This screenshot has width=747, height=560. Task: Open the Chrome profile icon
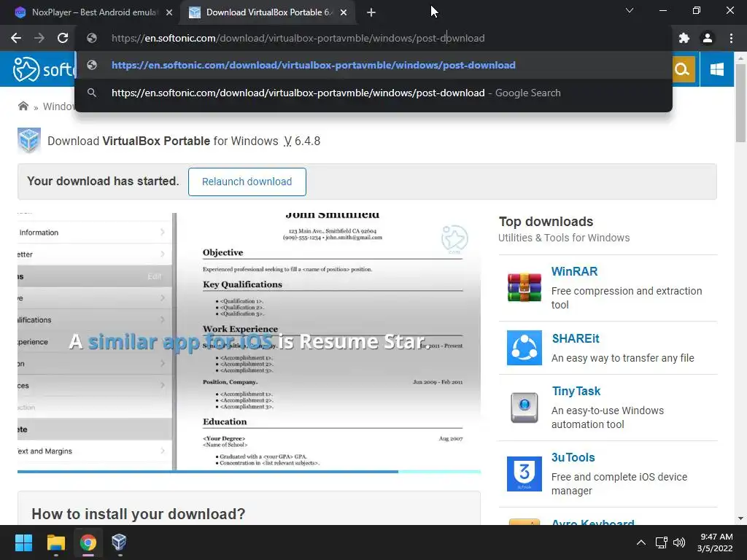click(x=708, y=38)
